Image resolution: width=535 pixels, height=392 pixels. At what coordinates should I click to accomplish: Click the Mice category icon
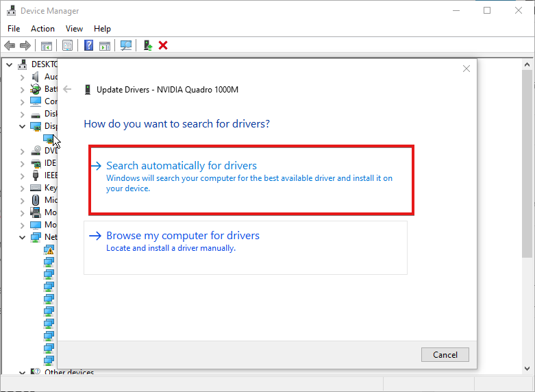point(36,199)
